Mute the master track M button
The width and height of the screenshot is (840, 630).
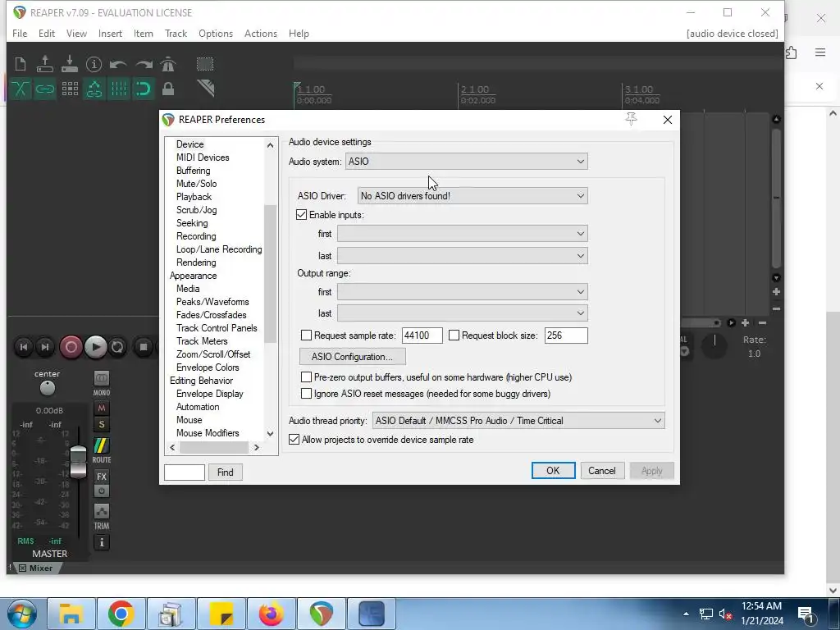tap(101, 409)
